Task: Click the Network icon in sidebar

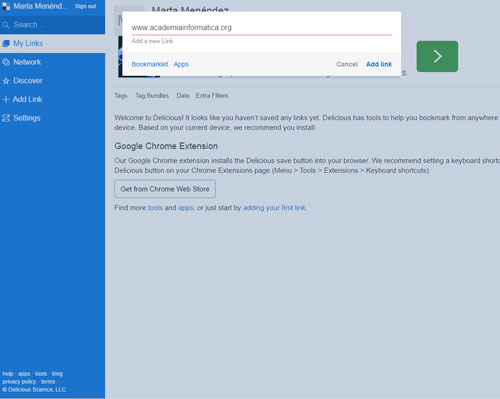Action: (6, 62)
